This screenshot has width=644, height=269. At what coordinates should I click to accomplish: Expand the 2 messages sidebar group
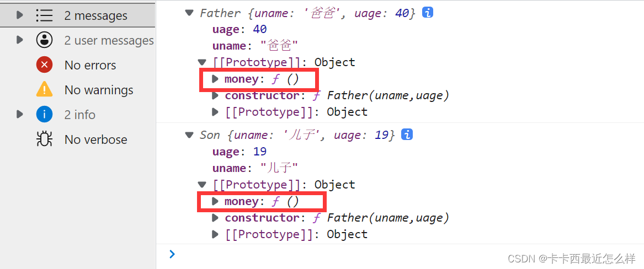coord(20,15)
